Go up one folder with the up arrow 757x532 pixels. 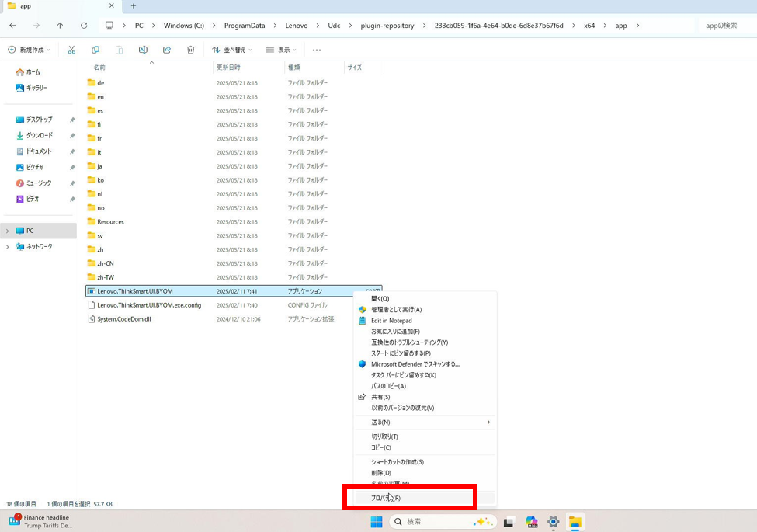click(x=60, y=25)
